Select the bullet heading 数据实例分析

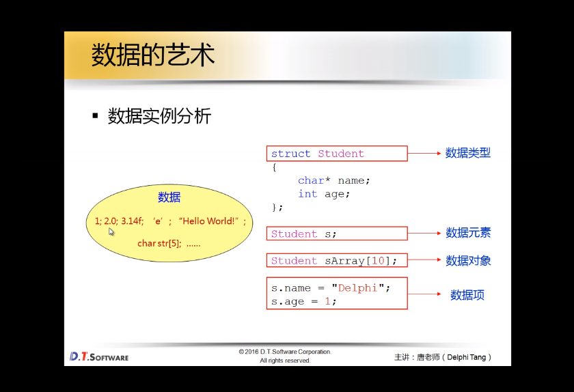coord(159,116)
